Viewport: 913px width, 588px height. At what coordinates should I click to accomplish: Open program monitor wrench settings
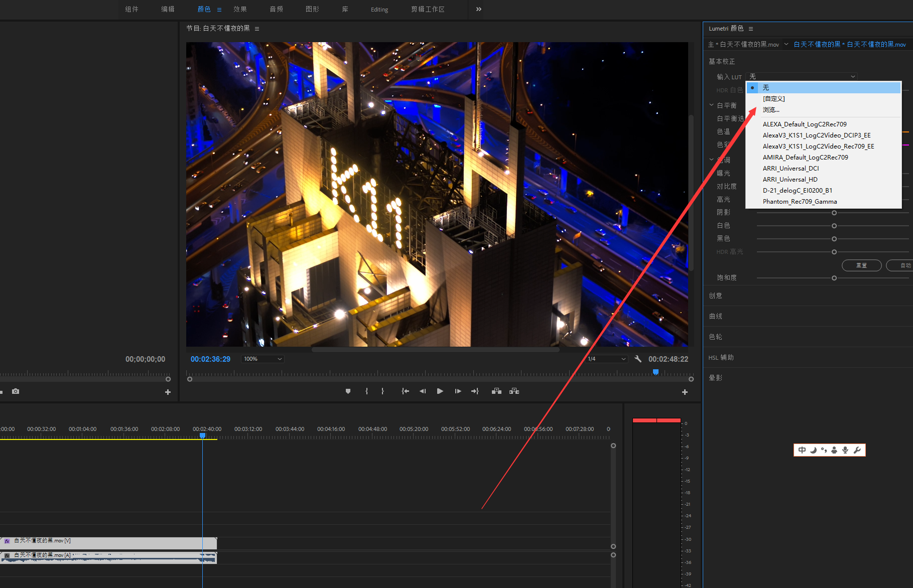tap(638, 359)
